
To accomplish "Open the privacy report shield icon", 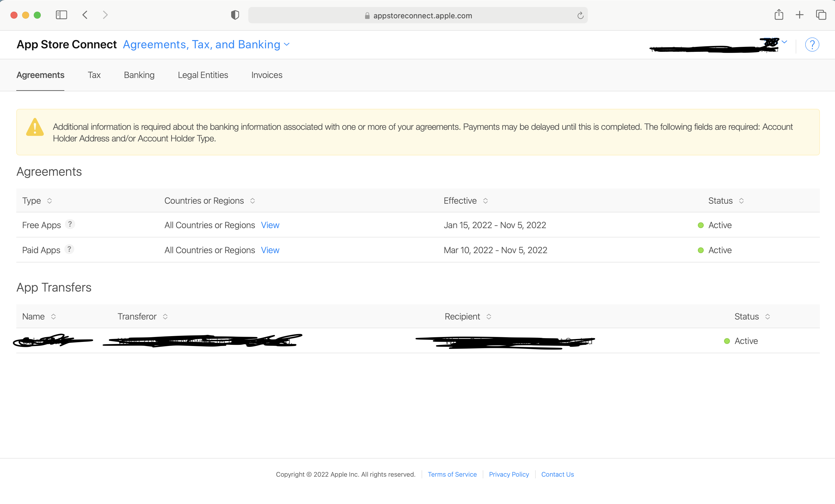I will 235,15.
